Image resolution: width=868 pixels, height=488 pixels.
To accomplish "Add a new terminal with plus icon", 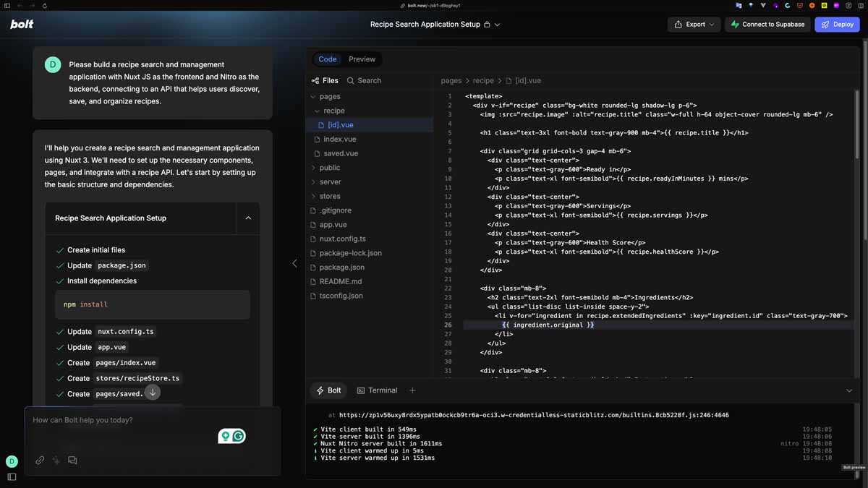I will coord(412,390).
